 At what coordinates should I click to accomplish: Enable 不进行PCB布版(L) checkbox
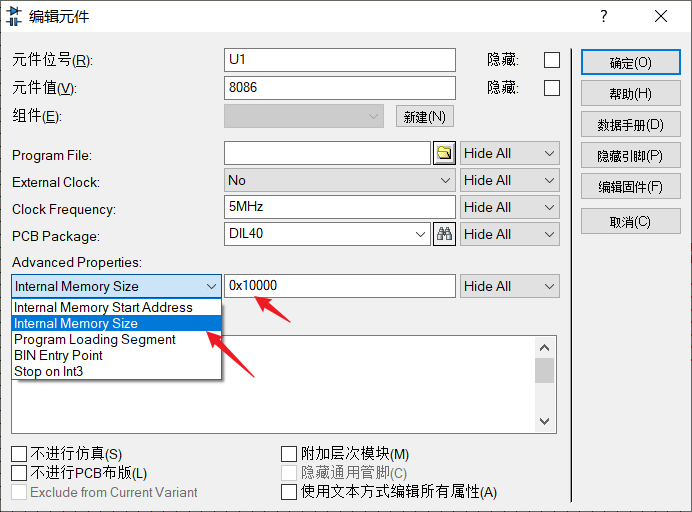(19, 473)
